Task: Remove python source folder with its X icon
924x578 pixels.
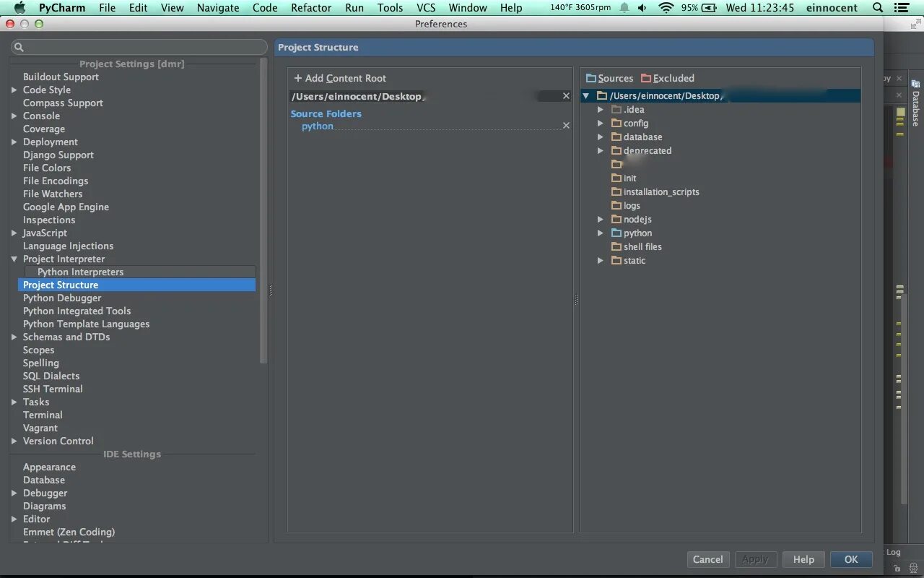Action: (x=566, y=126)
